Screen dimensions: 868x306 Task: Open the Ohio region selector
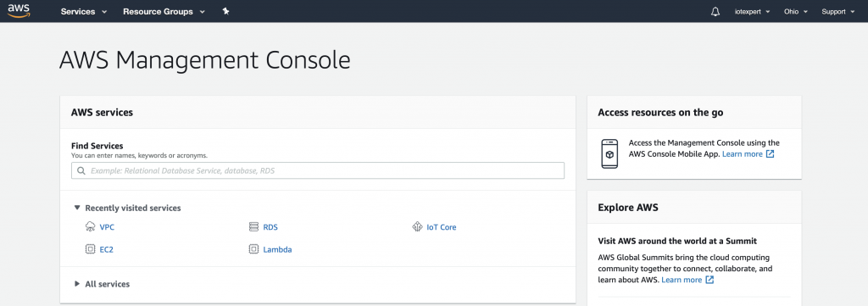796,12
